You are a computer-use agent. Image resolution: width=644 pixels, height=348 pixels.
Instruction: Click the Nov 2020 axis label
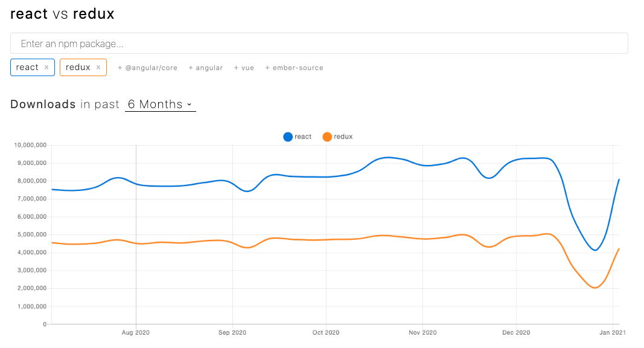tap(422, 332)
